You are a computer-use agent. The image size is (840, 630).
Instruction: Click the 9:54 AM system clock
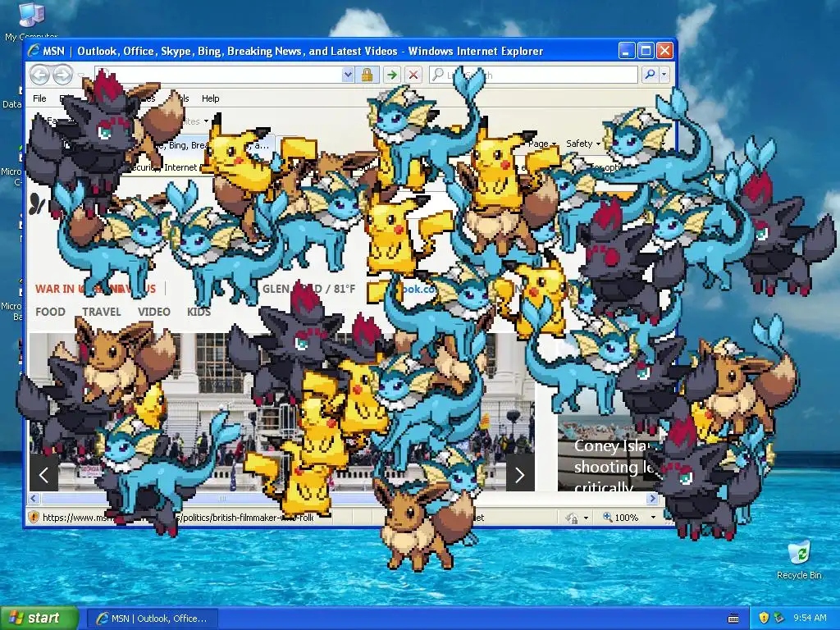(810, 619)
